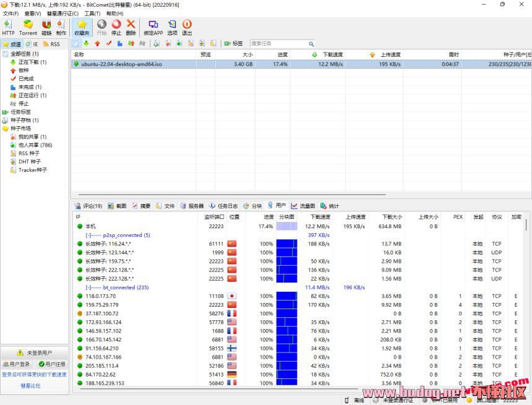Open a Torrent file from toolbar
Viewport: 532px width, 405px height.
point(28,27)
